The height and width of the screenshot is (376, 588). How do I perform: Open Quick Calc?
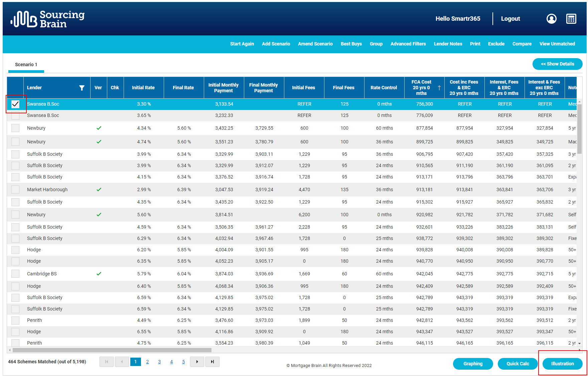click(x=518, y=364)
